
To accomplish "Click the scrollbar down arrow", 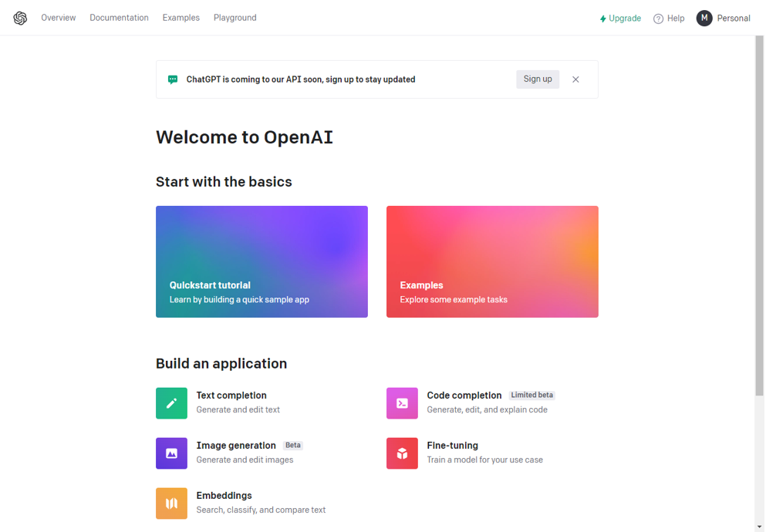I will [x=759, y=527].
